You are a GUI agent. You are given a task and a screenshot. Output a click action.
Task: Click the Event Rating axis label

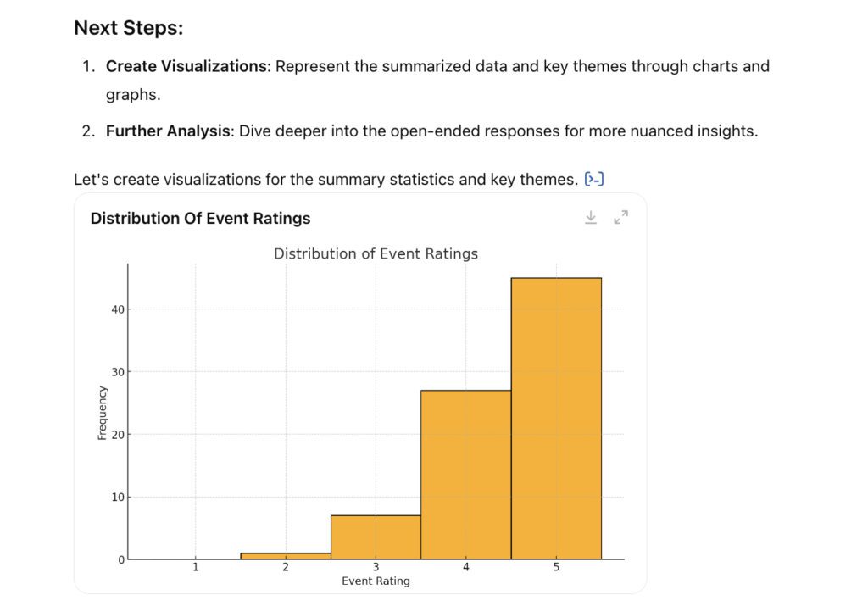pos(376,581)
